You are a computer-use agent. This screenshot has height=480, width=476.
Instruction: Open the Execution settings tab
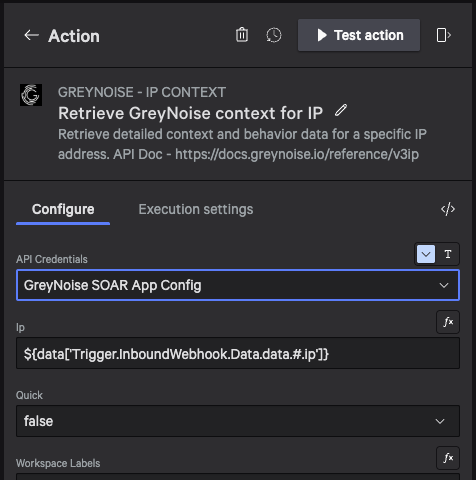(x=196, y=210)
